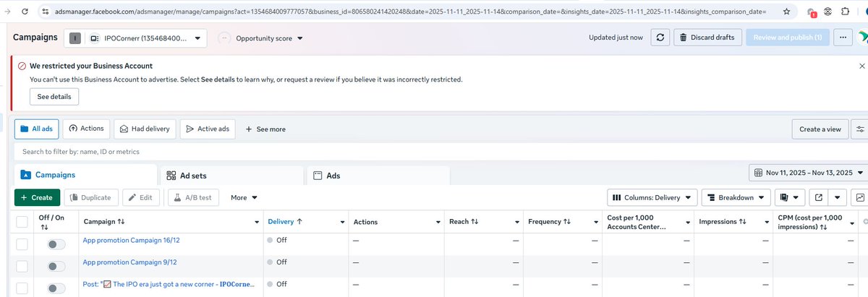868x297 pixels.
Task: Click the Create a view button
Action: (820, 129)
